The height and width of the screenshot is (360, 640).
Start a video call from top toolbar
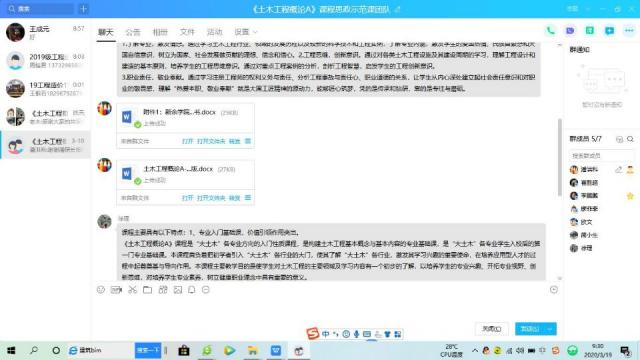[570, 31]
